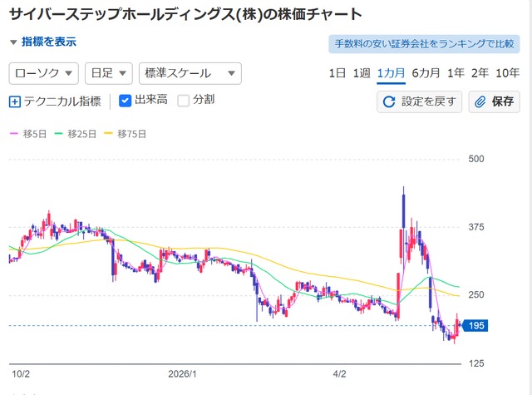The image size is (532, 395).
Task: Click the 10/2 date axis label
Action: [x=21, y=374]
